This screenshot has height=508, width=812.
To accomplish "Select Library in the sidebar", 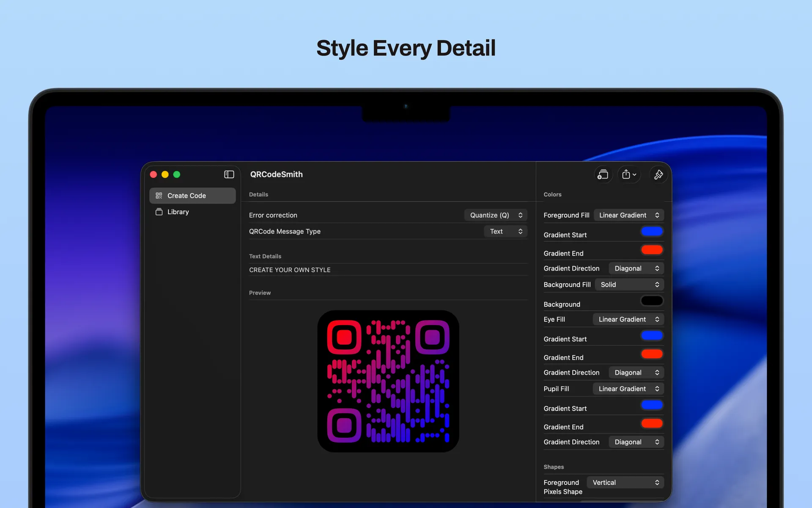I will tap(178, 212).
